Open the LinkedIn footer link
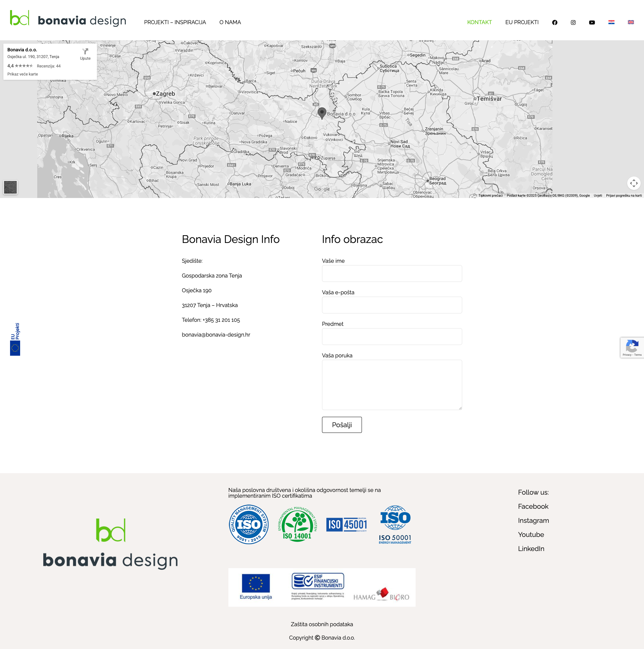Viewport: 644px width, 649px height. (x=531, y=549)
